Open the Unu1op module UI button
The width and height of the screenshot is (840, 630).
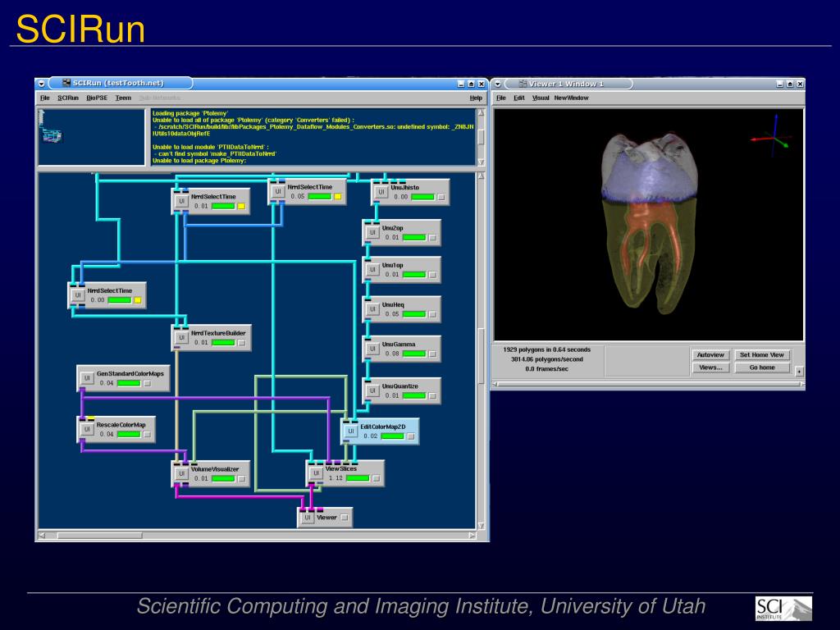(372, 269)
